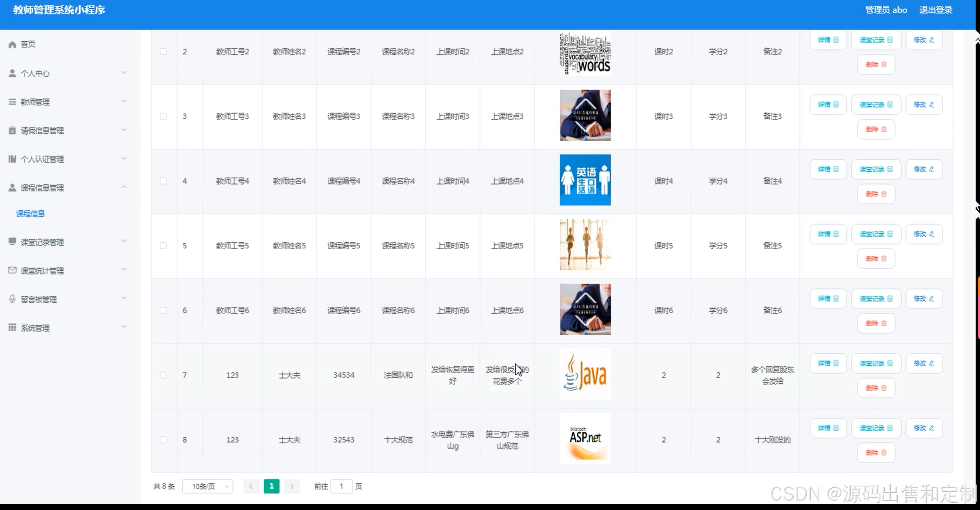The height and width of the screenshot is (510, 980).
Task: Expand the 教师管理 menu chevron
Action: coord(124,101)
